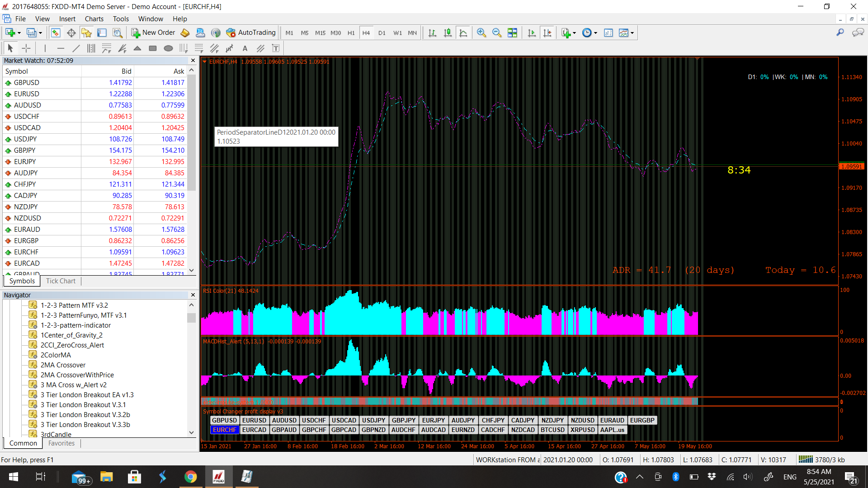Switch chart to EURNZD symbol button
Image resolution: width=868 pixels, height=488 pixels.
(463, 430)
